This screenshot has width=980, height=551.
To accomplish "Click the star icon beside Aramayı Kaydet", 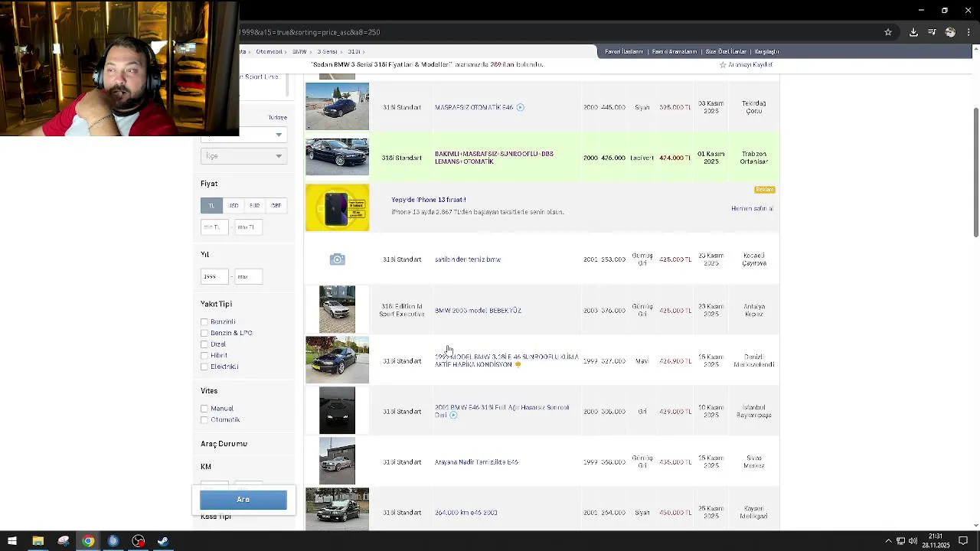I will 722,65.
